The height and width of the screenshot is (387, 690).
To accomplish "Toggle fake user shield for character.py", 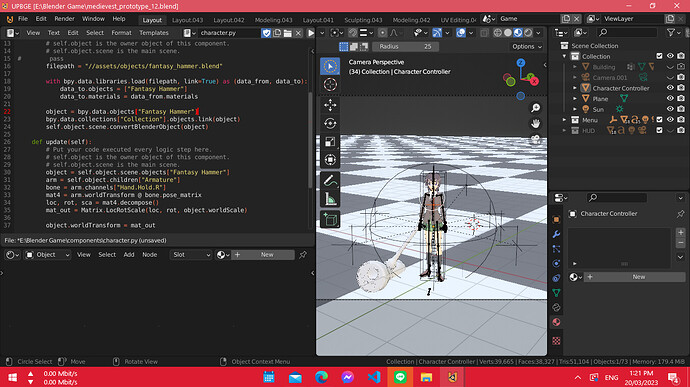I will (x=266, y=33).
